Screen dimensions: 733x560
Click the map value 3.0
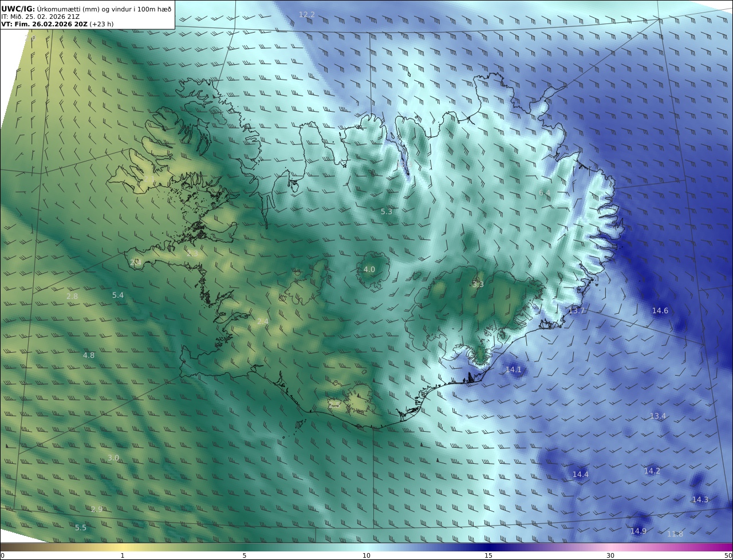tap(113, 458)
